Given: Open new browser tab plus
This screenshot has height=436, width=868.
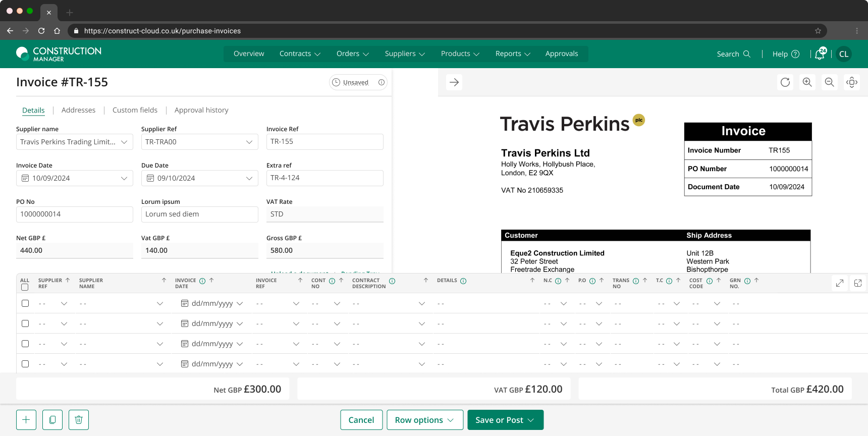Looking at the screenshot, I should tap(70, 12).
